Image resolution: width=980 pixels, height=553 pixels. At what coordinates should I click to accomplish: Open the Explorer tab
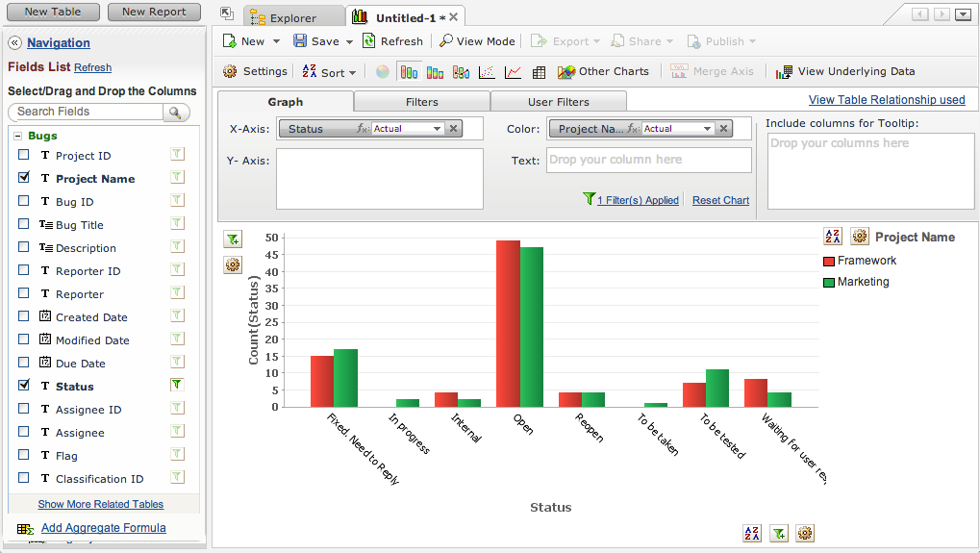pyautogui.click(x=292, y=17)
